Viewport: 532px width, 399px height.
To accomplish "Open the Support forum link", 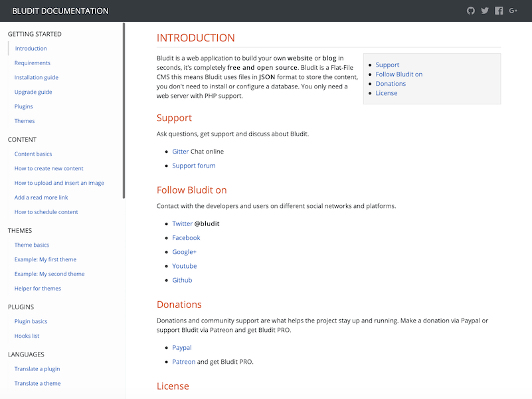I will 194,166.
